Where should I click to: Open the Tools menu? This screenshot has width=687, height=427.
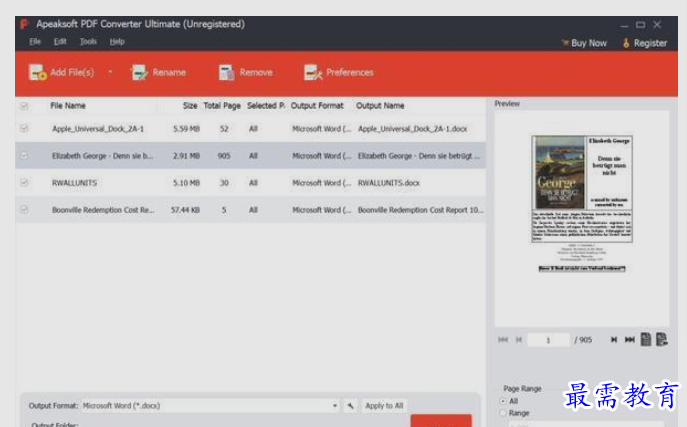(88, 42)
